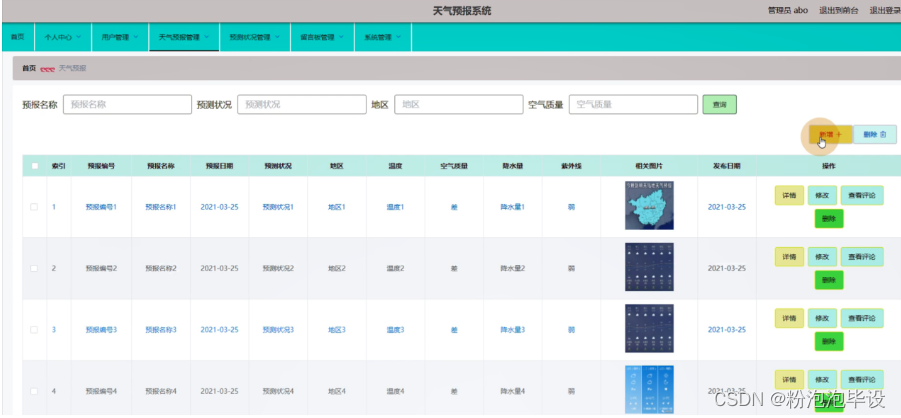Click 修改 for row 预报名称1
The image size is (901, 418).
click(x=822, y=195)
